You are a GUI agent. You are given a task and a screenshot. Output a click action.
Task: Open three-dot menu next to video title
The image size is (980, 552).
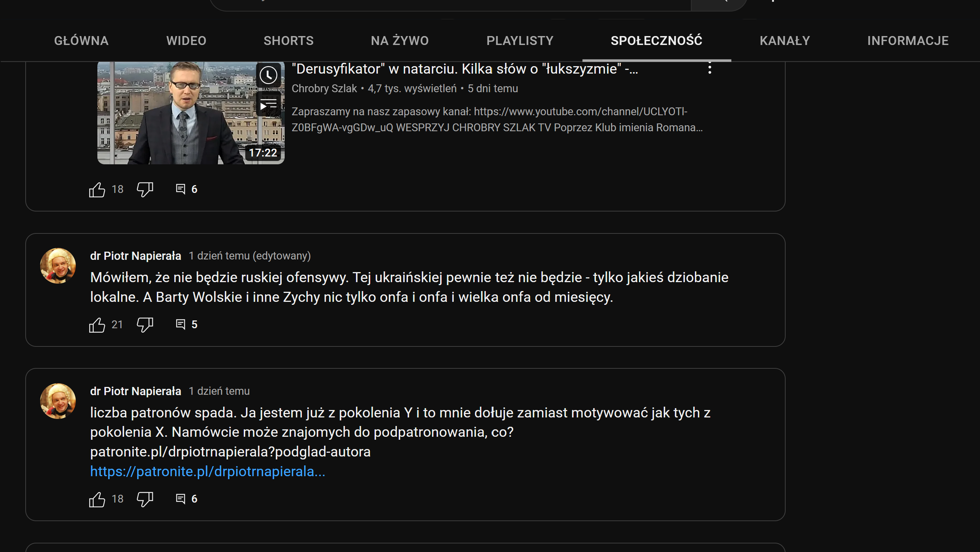coord(709,68)
